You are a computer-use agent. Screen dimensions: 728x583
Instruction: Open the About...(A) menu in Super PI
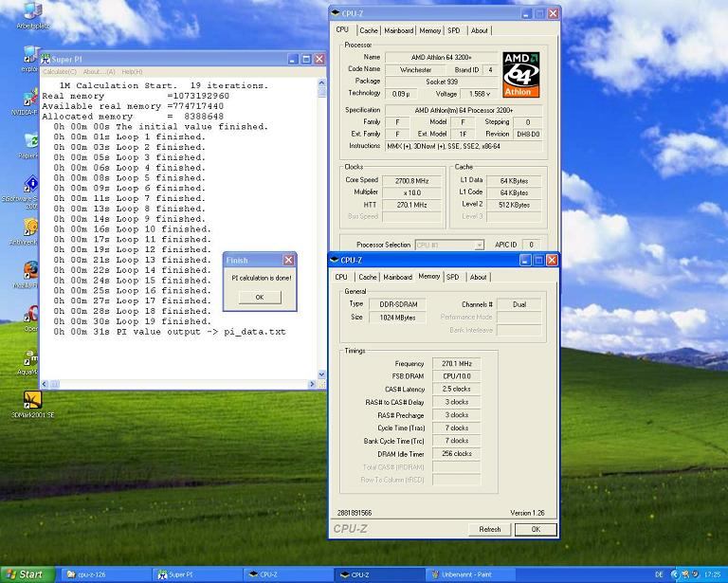(x=99, y=71)
